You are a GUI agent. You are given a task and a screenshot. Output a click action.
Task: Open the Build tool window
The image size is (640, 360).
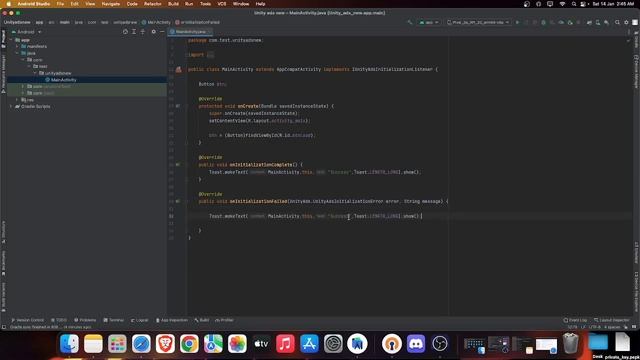(x=202, y=320)
